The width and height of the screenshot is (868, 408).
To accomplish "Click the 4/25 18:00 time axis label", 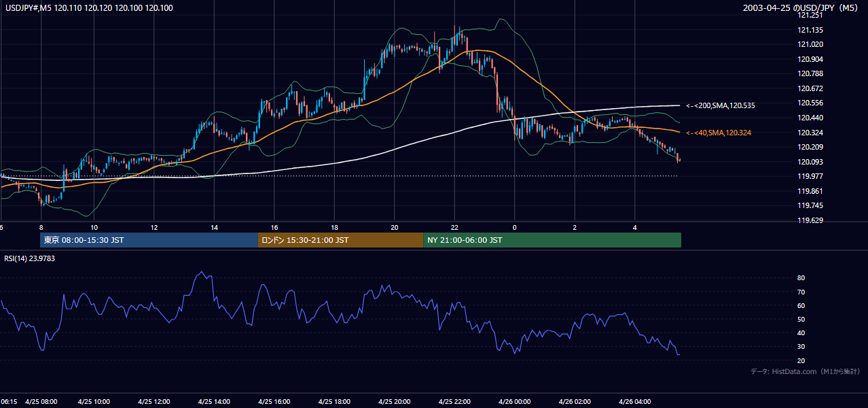I will point(334,402).
